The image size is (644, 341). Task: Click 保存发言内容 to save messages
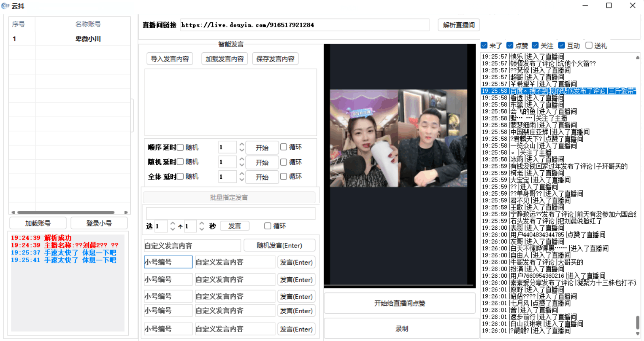tap(275, 59)
